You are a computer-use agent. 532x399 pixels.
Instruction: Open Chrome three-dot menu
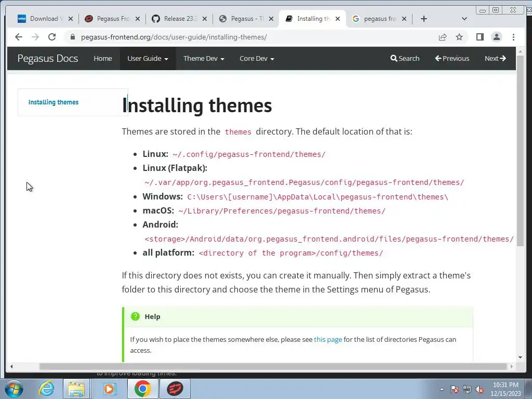tap(513, 37)
